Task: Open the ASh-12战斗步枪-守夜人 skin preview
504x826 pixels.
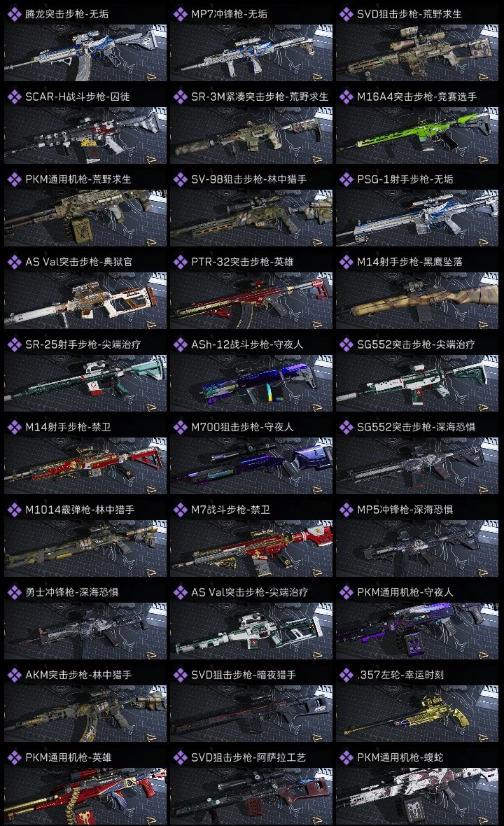Action: [251, 383]
